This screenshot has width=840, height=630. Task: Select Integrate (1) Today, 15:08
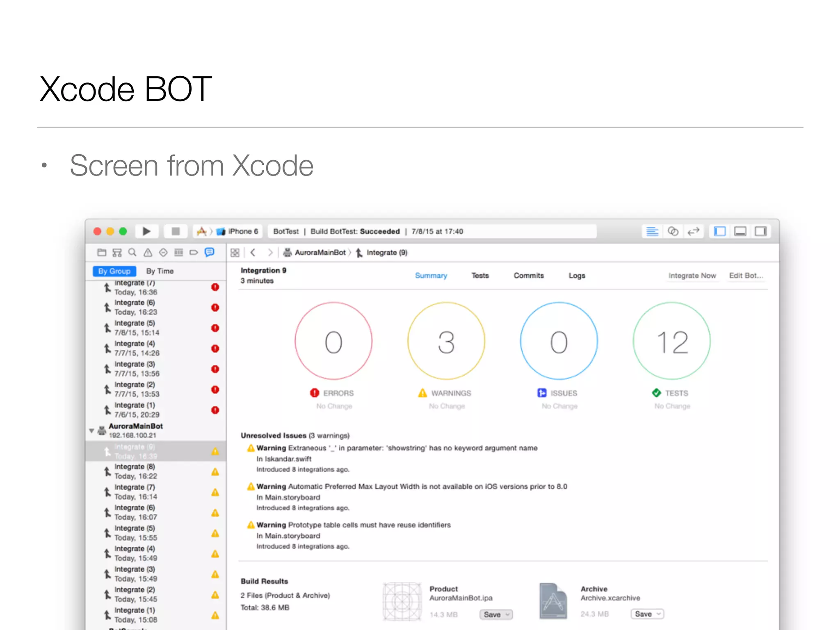156,615
